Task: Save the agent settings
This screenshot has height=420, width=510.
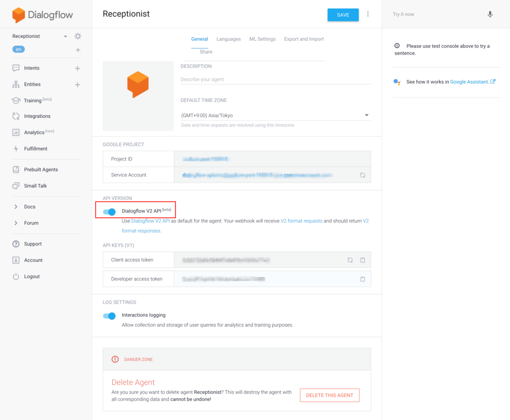Action: coord(343,15)
